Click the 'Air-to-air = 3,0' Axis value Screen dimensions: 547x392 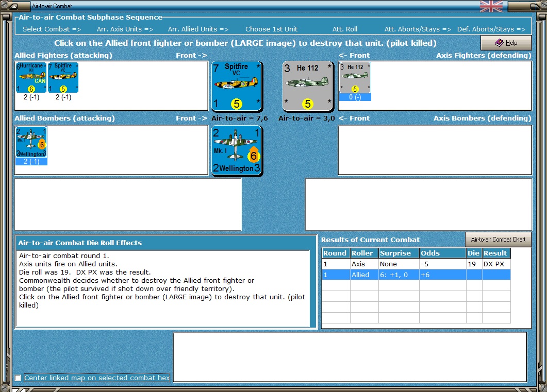[x=307, y=118]
